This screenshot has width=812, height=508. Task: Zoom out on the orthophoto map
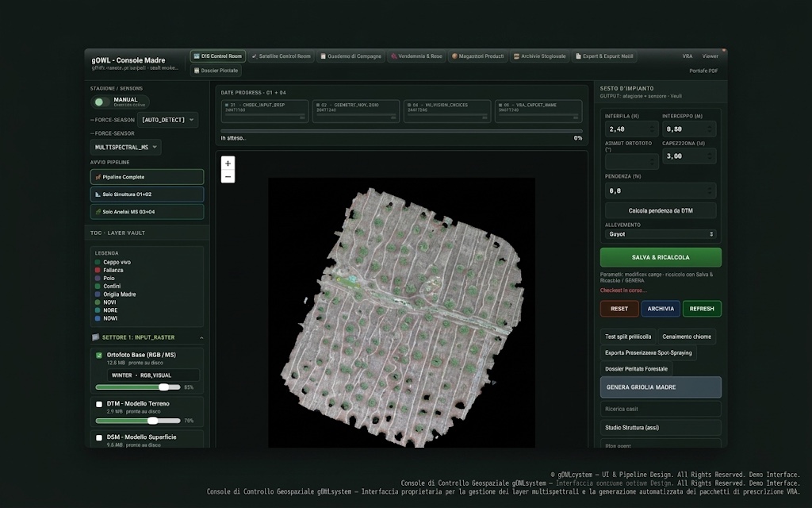[228, 177]
